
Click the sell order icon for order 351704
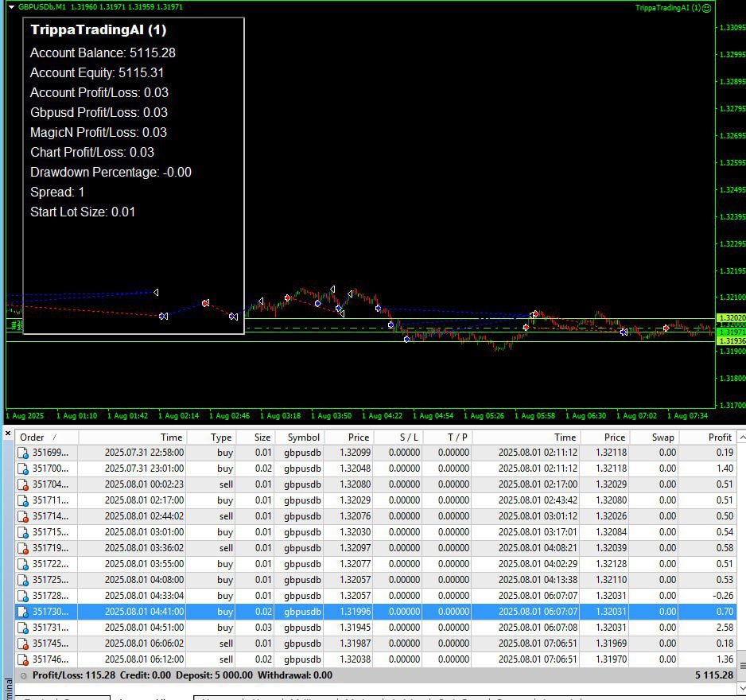[23, 484]
